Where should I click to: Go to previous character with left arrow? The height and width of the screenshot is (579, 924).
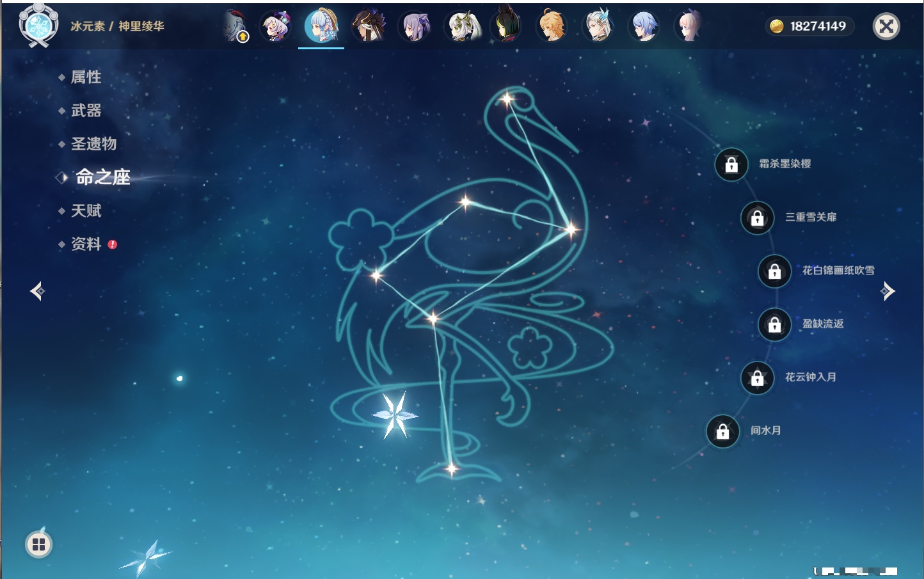pyautogui.click(x=37, y=291)
